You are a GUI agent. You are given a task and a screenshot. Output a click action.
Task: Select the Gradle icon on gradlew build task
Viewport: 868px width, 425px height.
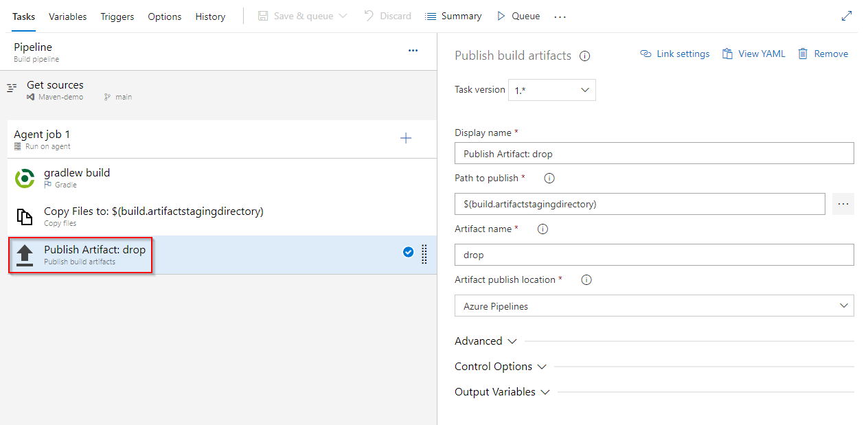click(x=25, y=177)
